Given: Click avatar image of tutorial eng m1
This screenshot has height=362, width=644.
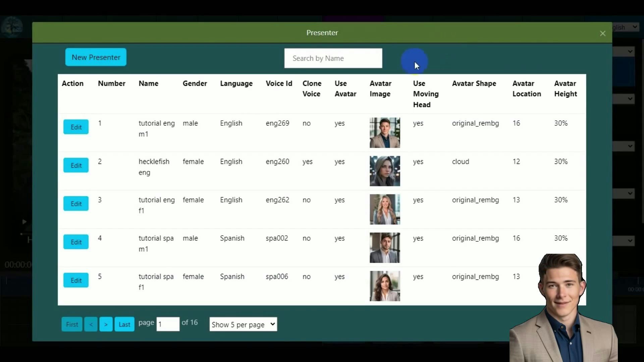Looking at the screenshot, I should [384, 133].
